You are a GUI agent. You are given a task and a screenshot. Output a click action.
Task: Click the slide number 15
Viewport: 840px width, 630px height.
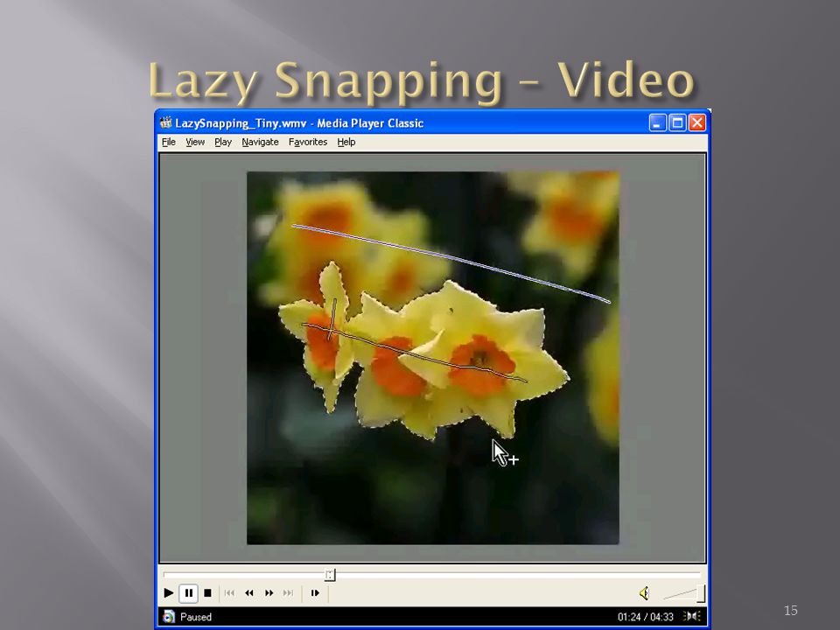point(791,610)
